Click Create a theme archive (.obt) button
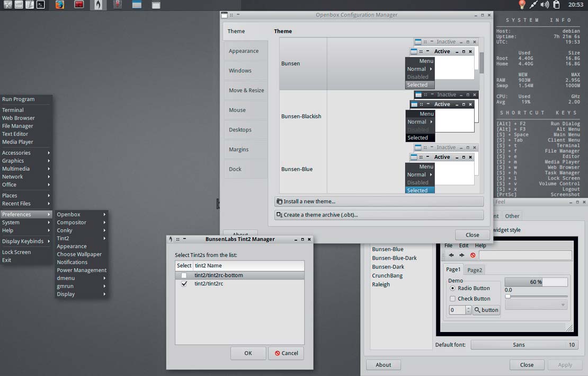This screenshot has height=376, width=588. (x=379, y=215)
